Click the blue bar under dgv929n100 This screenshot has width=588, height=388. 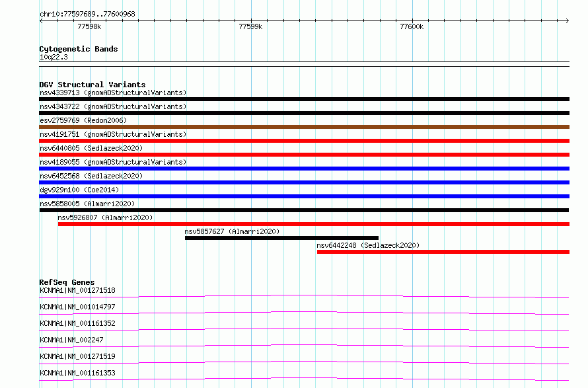[304, 196]
